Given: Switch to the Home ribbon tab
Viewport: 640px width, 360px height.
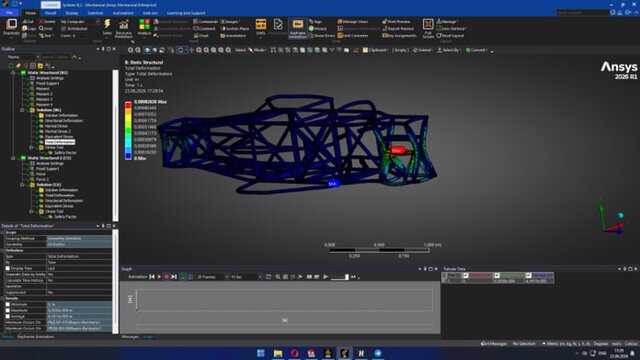Looking at the screenshot, I should point(30,13).
